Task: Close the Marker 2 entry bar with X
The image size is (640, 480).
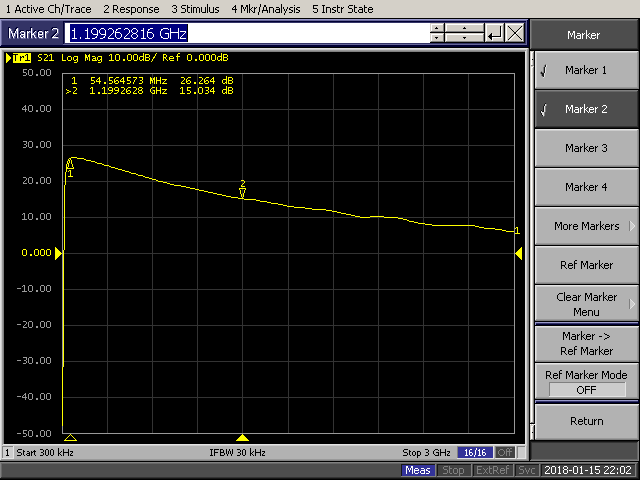Action: (515, 33)
